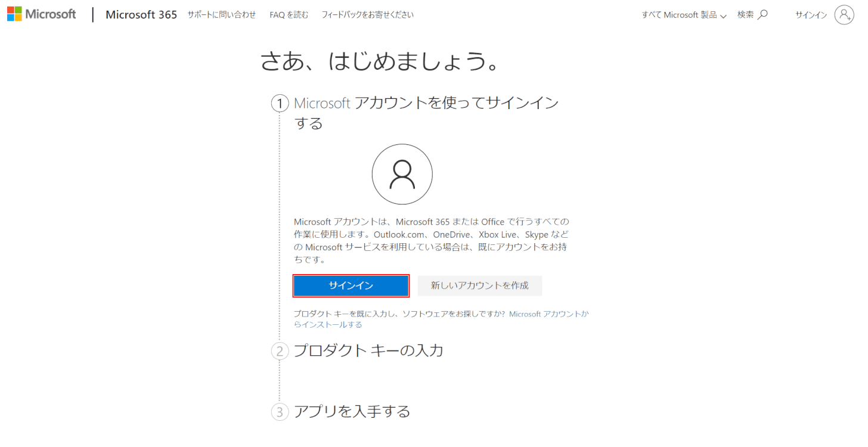The width and height of the screenshot is (868, 447).
Task: Open the FAQ を読む link
Action: point(289,15)
